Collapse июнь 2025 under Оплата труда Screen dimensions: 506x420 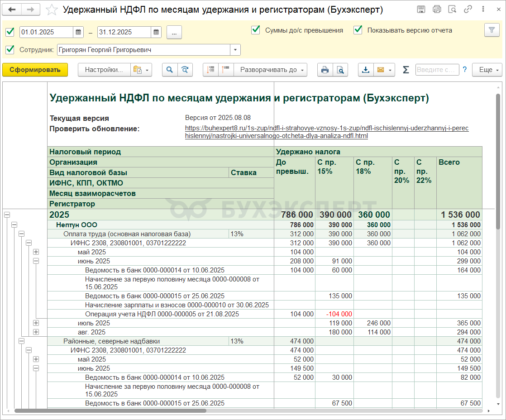[x=36, y=261]
